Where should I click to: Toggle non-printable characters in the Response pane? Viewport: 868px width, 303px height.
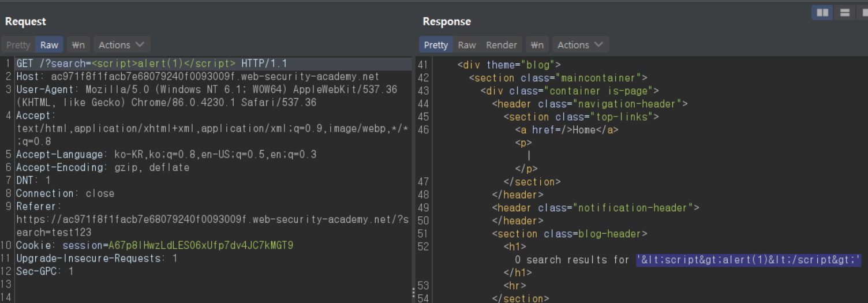click(x=537, y=45)
